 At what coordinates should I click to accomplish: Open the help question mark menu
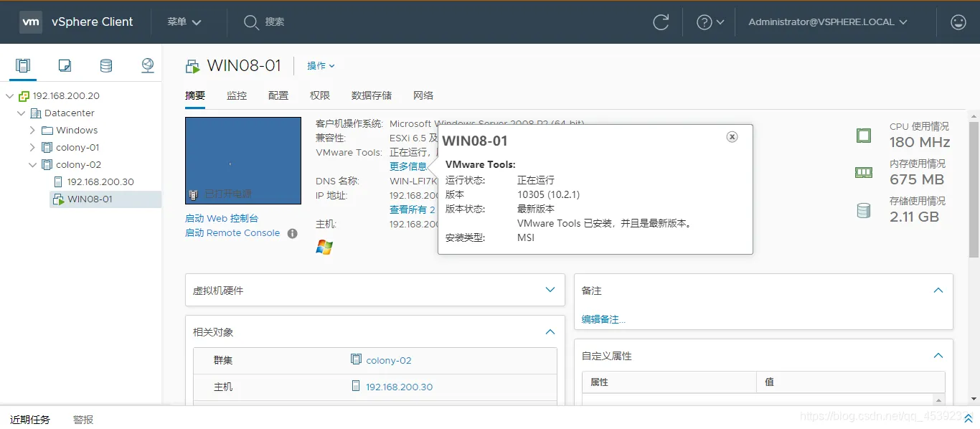click(710, 22)
